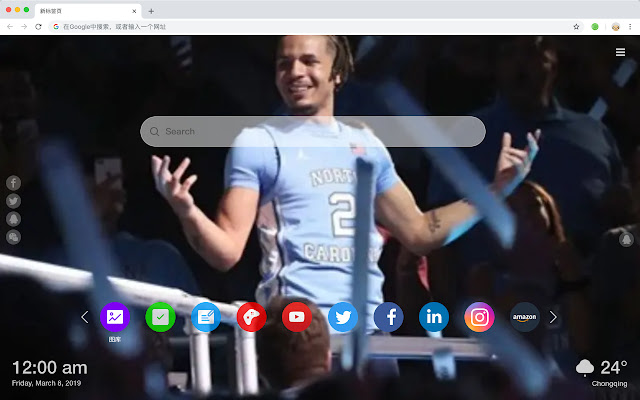Viewport: 640px width, 400px height.
Task: Click the cloud weather icon
Action: coord(584,367)
